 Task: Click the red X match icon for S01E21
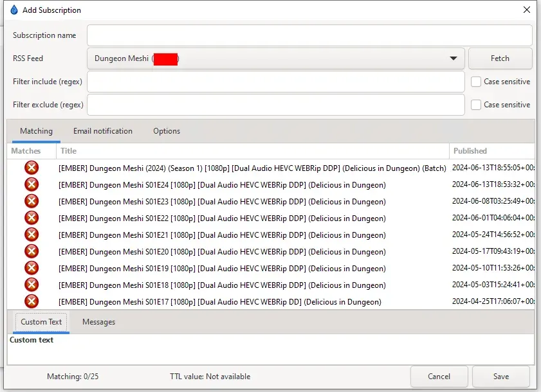tap(32, 235)
